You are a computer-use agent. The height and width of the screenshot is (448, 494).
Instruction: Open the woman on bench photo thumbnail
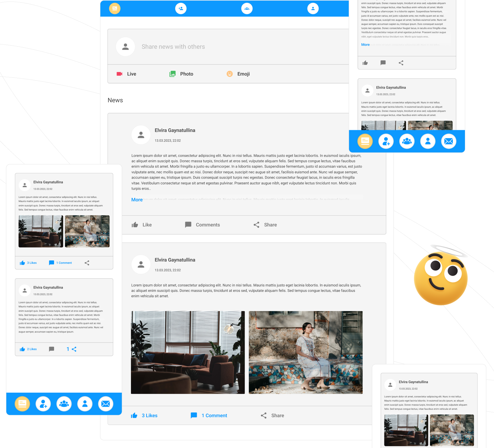(x=305, y=352)
